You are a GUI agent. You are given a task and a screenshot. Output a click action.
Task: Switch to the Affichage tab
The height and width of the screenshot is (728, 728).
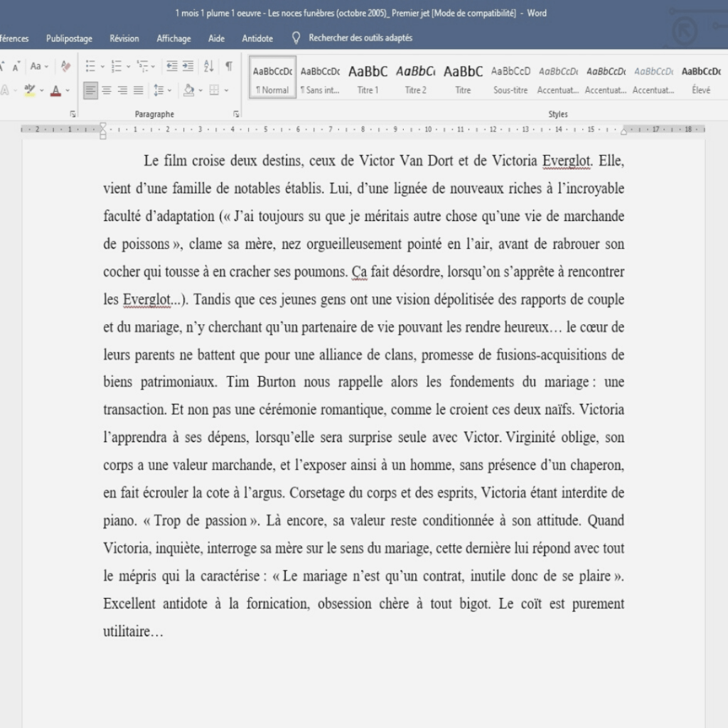(x=173, y=38)
